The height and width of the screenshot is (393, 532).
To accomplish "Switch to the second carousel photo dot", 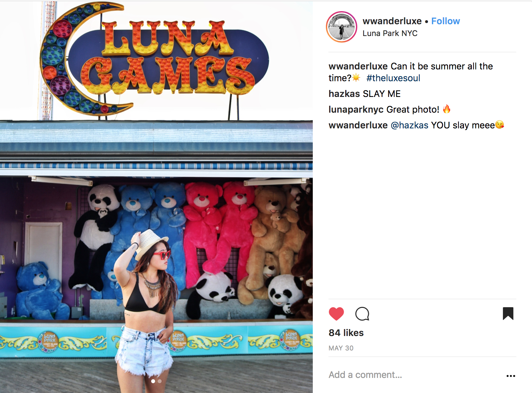I will [160, 381].
